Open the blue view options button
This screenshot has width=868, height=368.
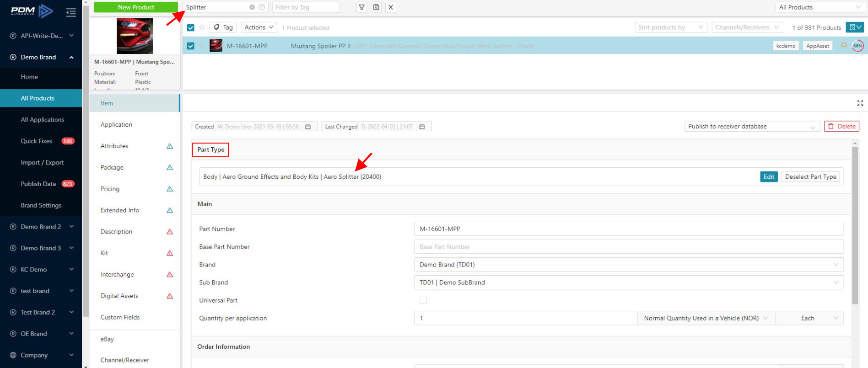click(x=854, y=27)
